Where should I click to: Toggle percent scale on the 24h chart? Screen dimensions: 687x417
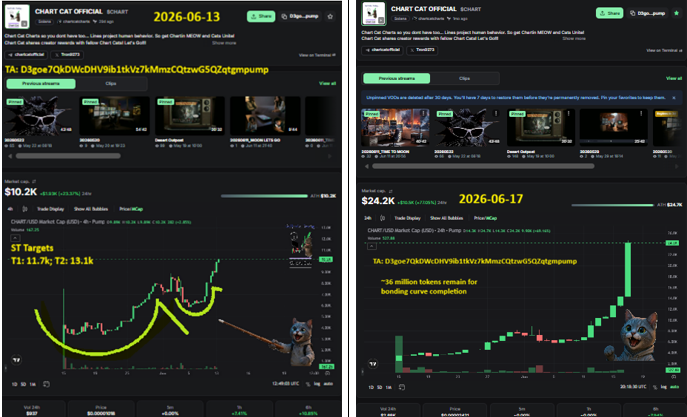(x=656, y=387)
